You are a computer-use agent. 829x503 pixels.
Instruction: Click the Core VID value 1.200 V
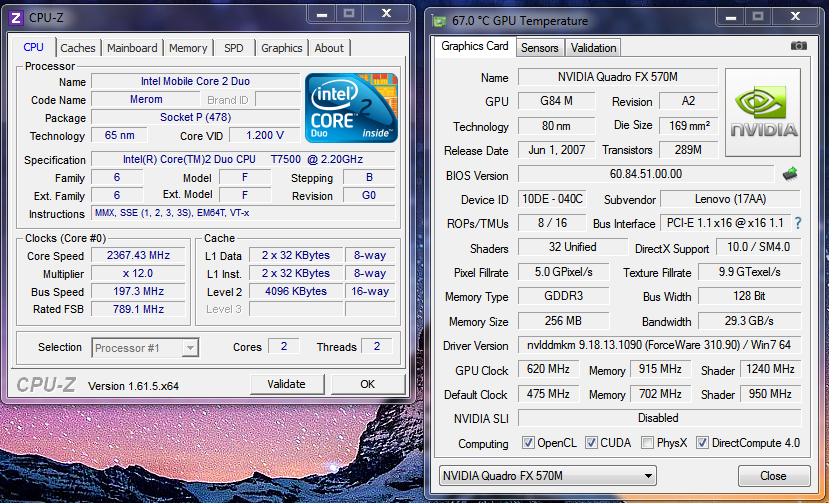265,135
